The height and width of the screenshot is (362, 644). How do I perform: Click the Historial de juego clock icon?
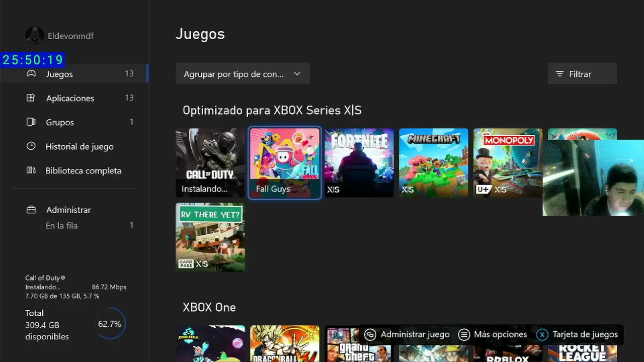click(31, 146)
